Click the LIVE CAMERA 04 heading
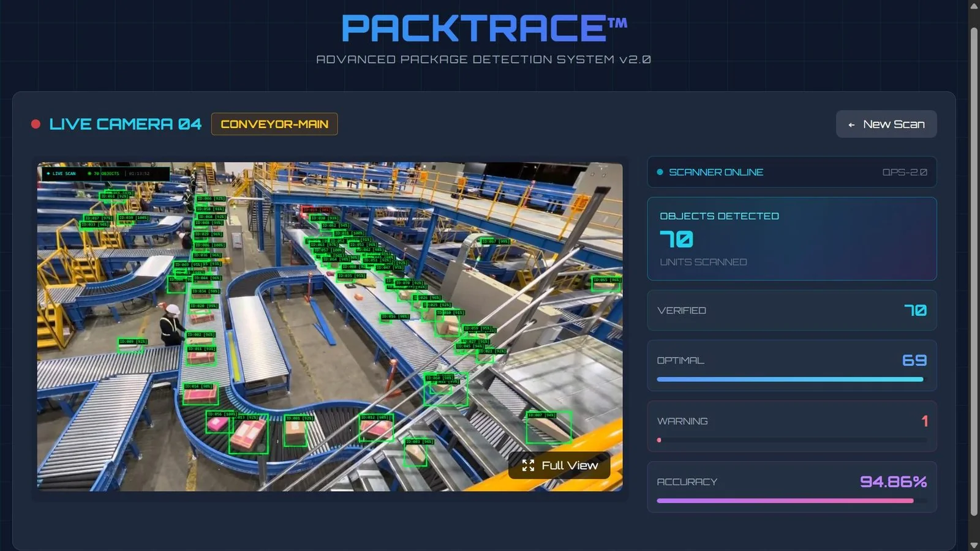The image size is (980, 551). (125, 124)
